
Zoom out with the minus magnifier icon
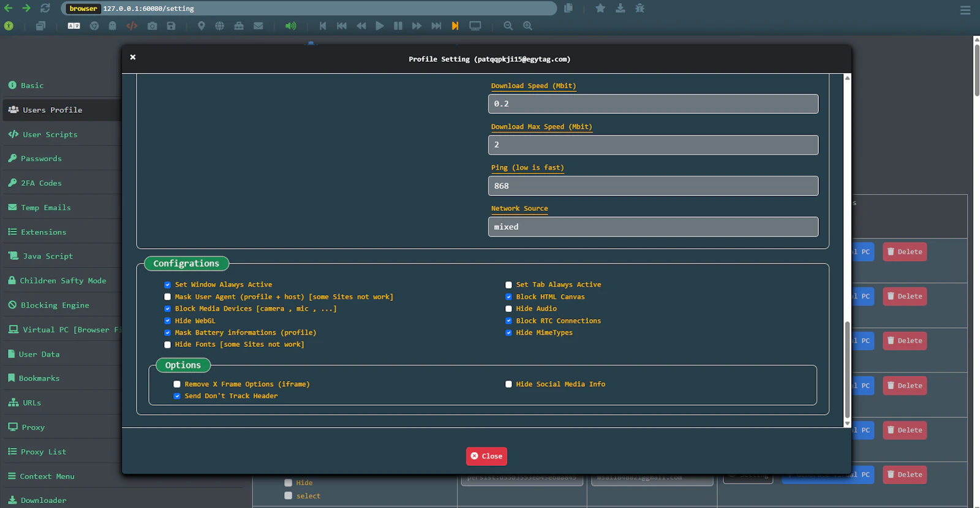click(x=508, y=26)
